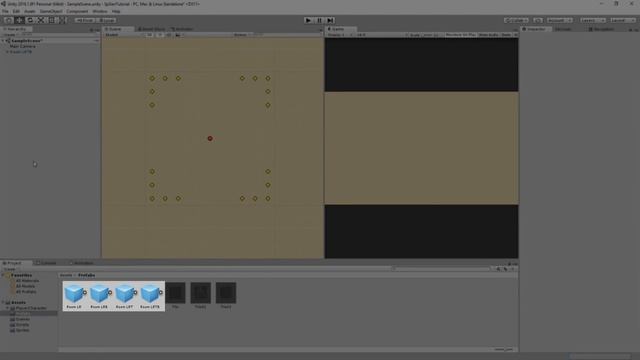
Task: Click the Pause button
Action: [319, 20]
